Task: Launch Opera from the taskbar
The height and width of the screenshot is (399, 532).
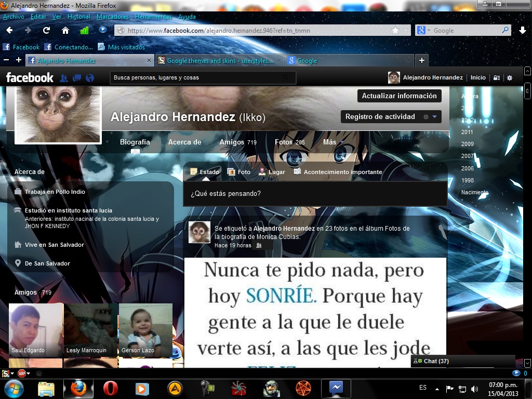Action: [x=110, y=389]
